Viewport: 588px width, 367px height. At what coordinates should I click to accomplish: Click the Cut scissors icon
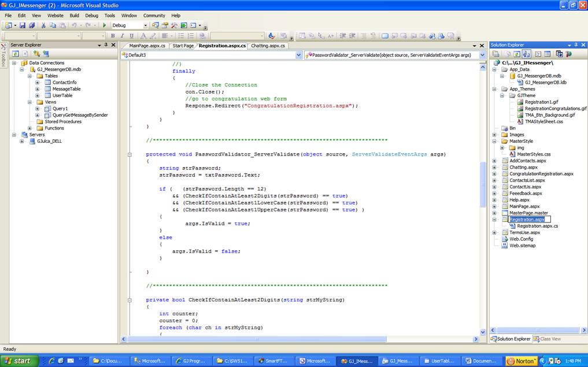(44, 25)
